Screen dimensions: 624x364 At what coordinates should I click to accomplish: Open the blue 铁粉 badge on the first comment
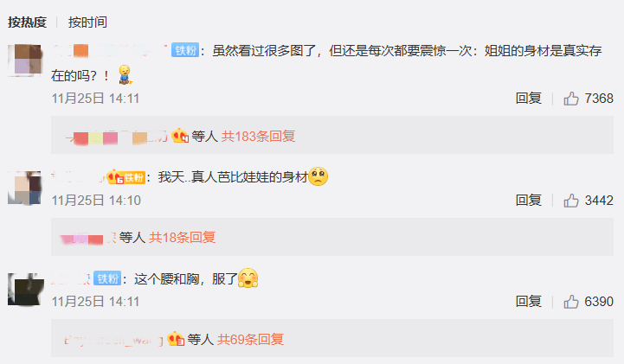point(185,50)
